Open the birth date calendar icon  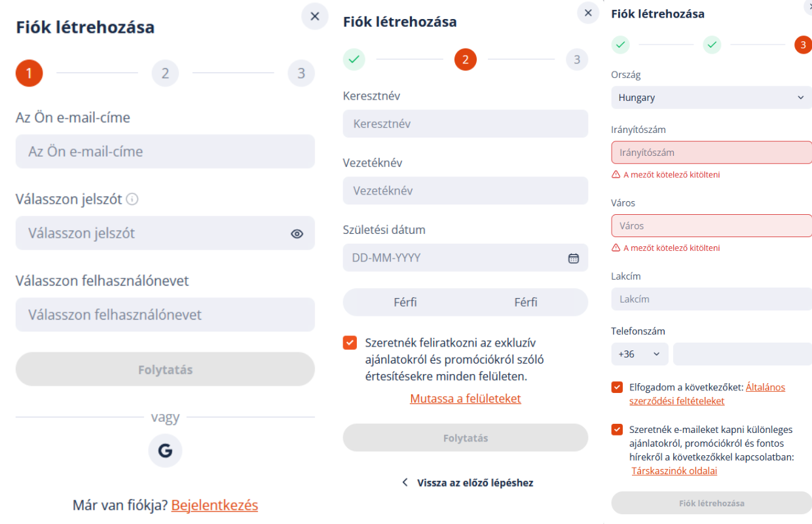[x=573, y=258]
